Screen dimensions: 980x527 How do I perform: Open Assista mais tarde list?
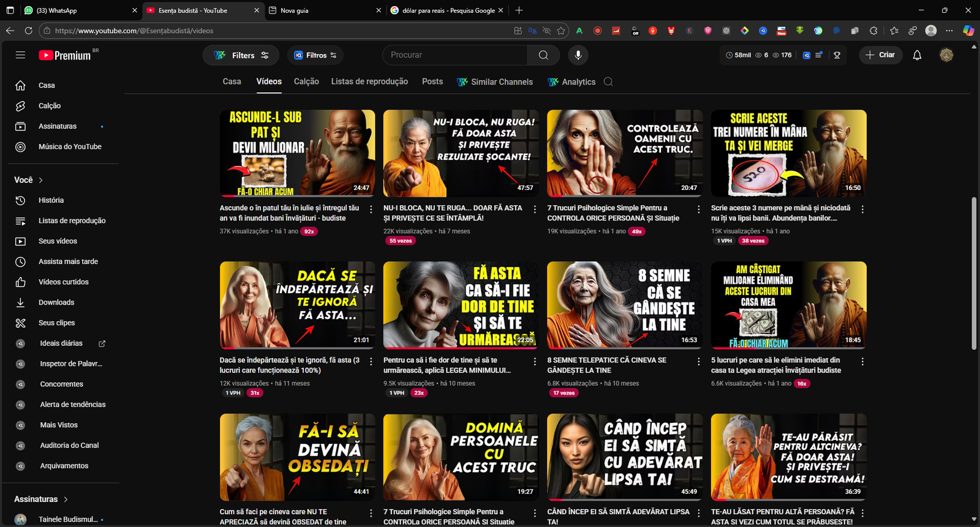click(68, 262)
